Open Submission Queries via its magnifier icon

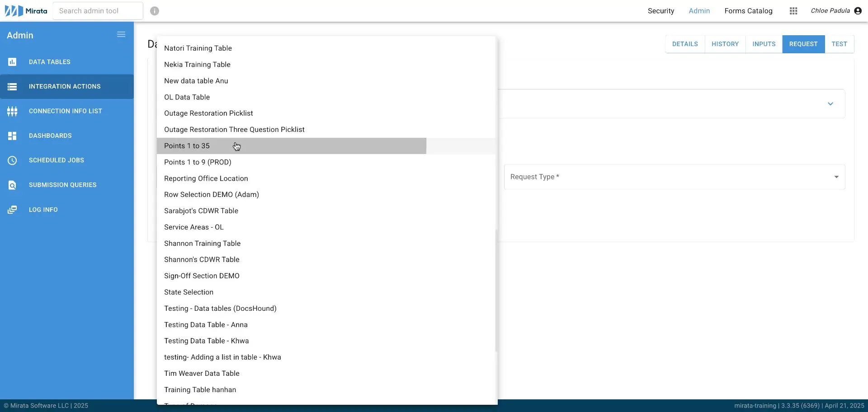[x=12, y=185]
